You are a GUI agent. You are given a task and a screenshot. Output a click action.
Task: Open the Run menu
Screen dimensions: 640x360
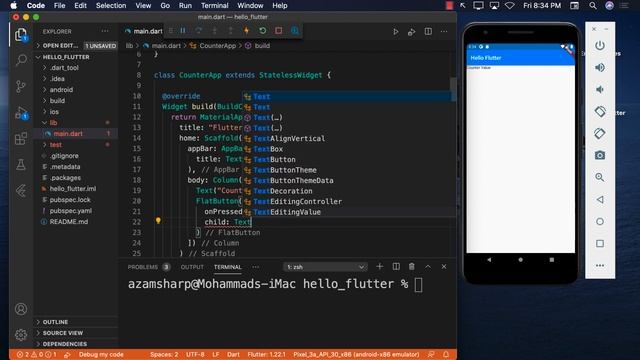tap(185, 6)
